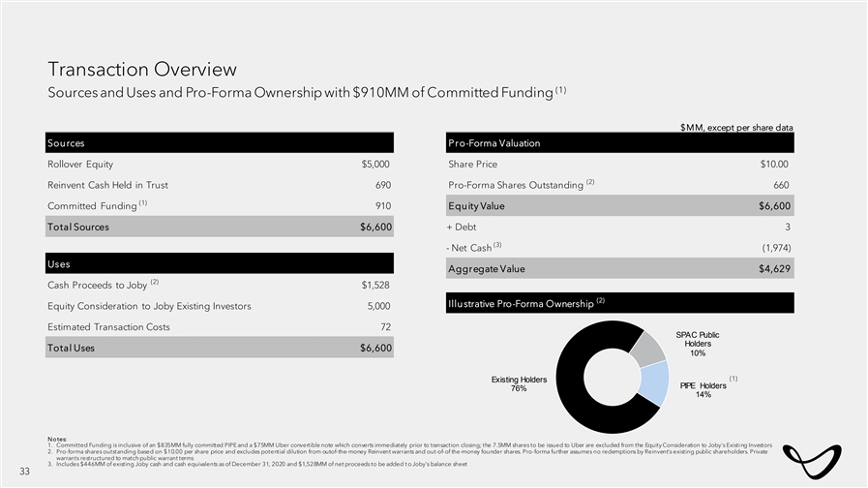Image resolution: width=868 pixels, height=488 pixels.
Task: Click the Pro-Forma Valuation header bar
Action: pos(618,142)
